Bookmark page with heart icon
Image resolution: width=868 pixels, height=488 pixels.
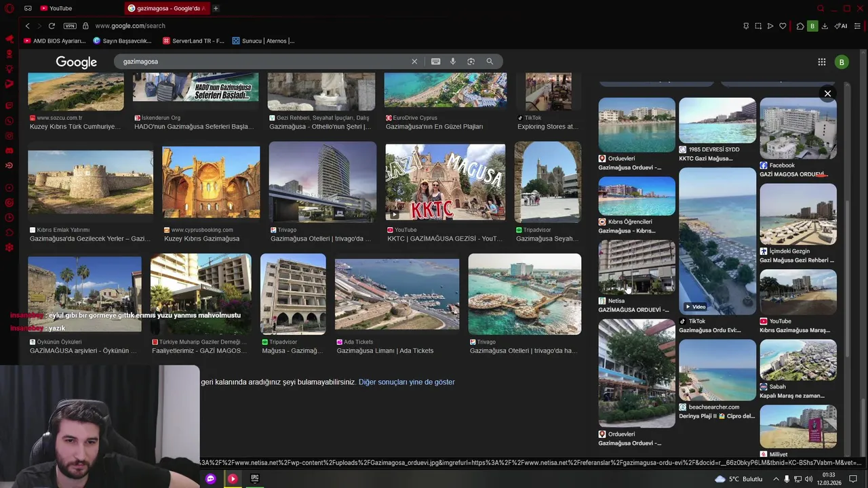click(x=783, y=26)
